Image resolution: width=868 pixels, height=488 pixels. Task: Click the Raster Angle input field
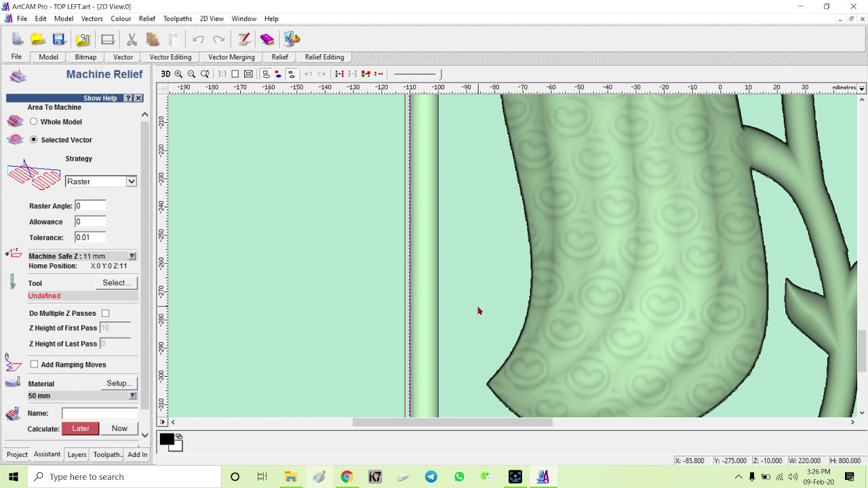coord(90,206)
